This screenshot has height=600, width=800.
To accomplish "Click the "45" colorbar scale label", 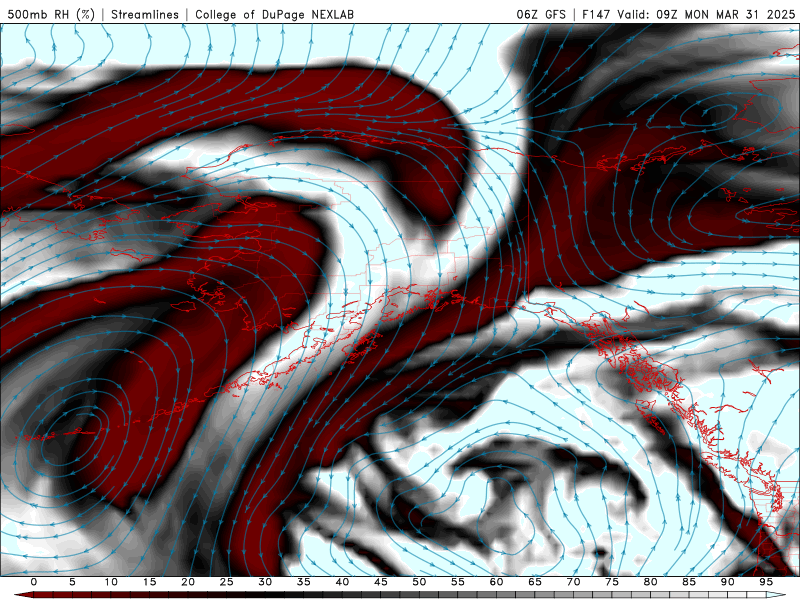I will [x=381, y=582].
